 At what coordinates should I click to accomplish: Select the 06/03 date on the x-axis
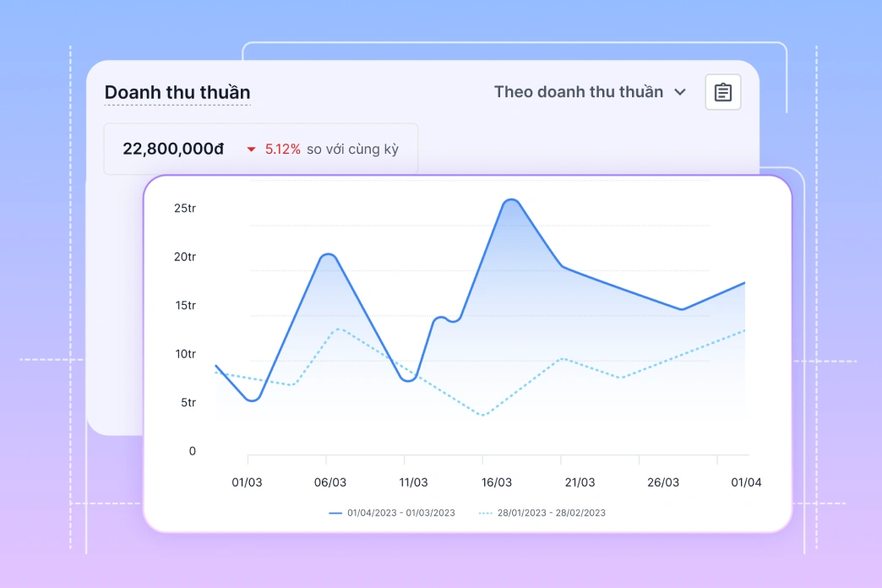pyautogui.click(x=330, y=483)
